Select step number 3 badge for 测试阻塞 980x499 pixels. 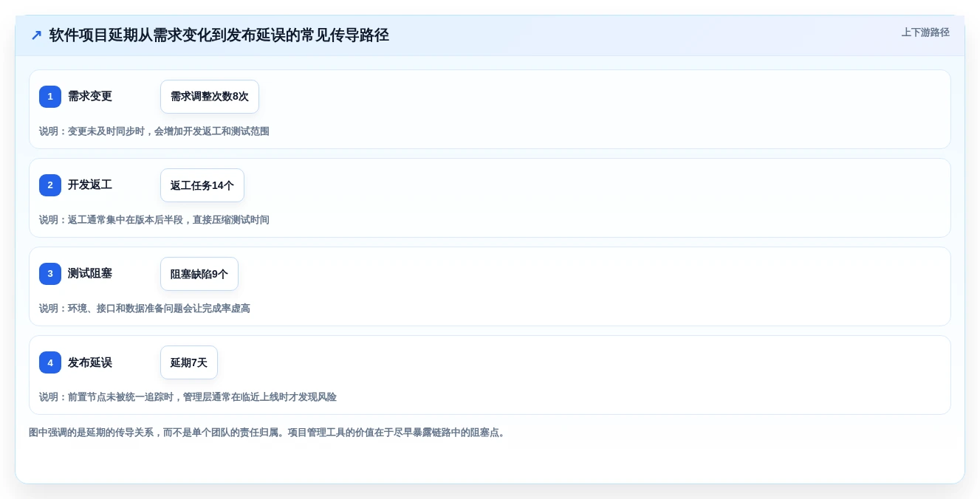click(50, 274)
